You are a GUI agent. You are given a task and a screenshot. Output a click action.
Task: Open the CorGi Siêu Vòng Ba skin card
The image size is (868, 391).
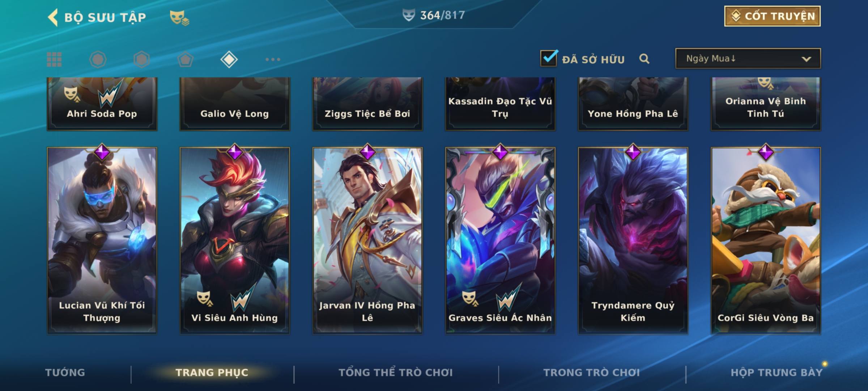(x=766, y=240)
